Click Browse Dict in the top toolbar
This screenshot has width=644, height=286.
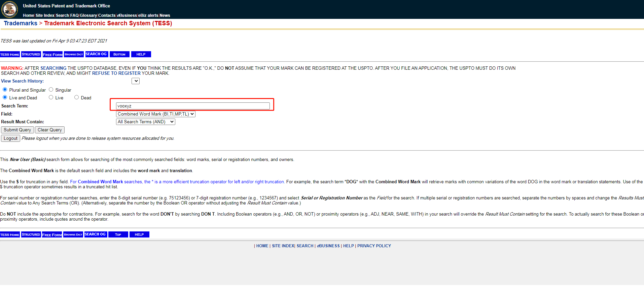(x=74, y=55)
